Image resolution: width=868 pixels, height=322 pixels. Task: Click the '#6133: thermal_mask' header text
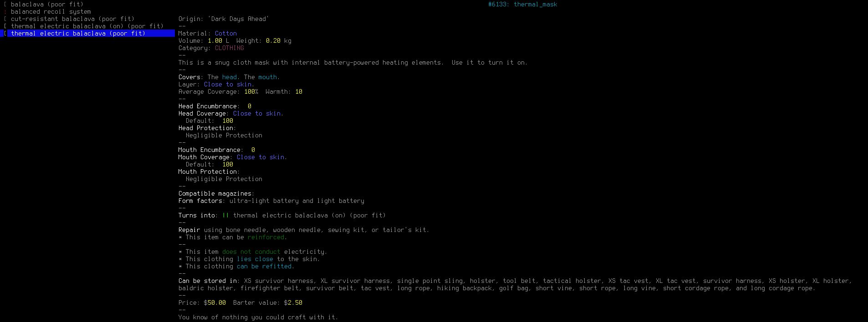(522, 5)
